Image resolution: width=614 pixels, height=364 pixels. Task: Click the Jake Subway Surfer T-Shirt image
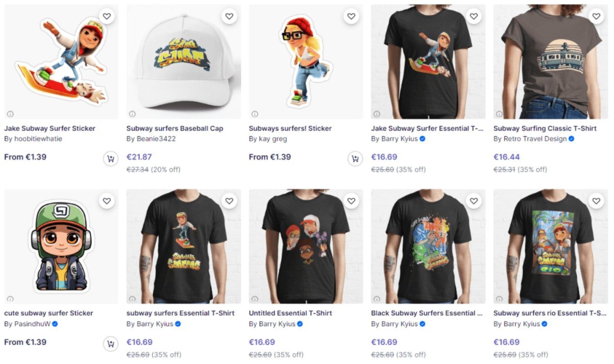pyautogui.click(x=428, y=62)
